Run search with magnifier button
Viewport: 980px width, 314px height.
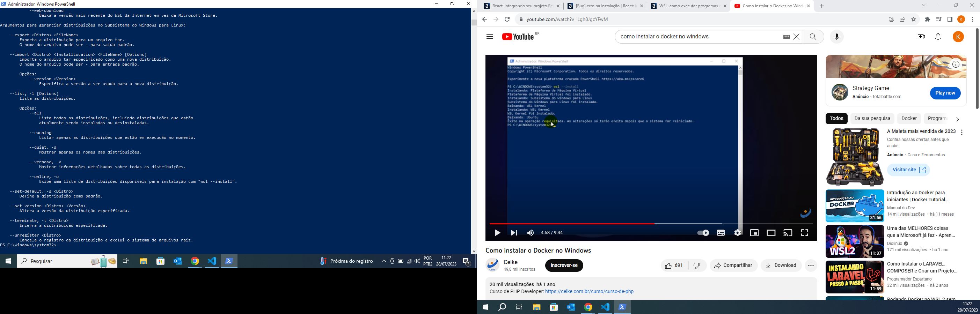(x=813, y=37)
